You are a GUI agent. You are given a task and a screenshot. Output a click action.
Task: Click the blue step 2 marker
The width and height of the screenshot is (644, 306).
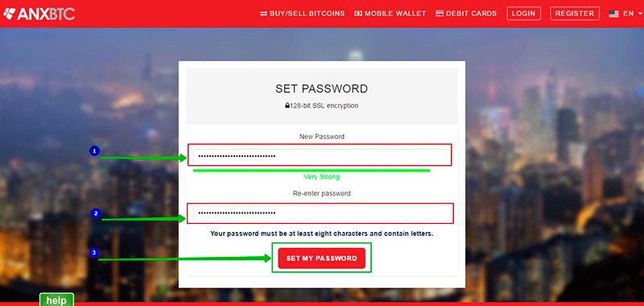pos(96,213)
